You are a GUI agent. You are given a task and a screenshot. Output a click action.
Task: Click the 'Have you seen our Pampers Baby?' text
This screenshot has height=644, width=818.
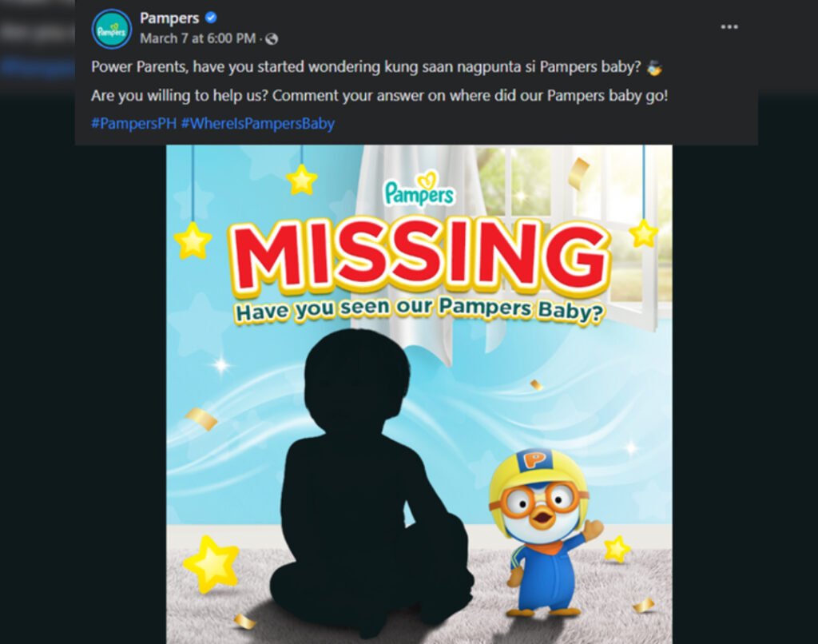click(x=419, y=310)
